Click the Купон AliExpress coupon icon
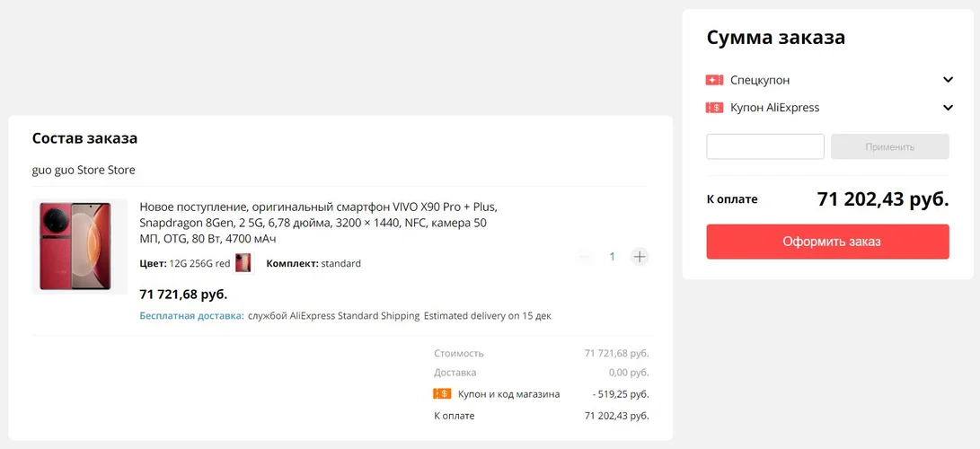980x449 pixels. point(714,108)
